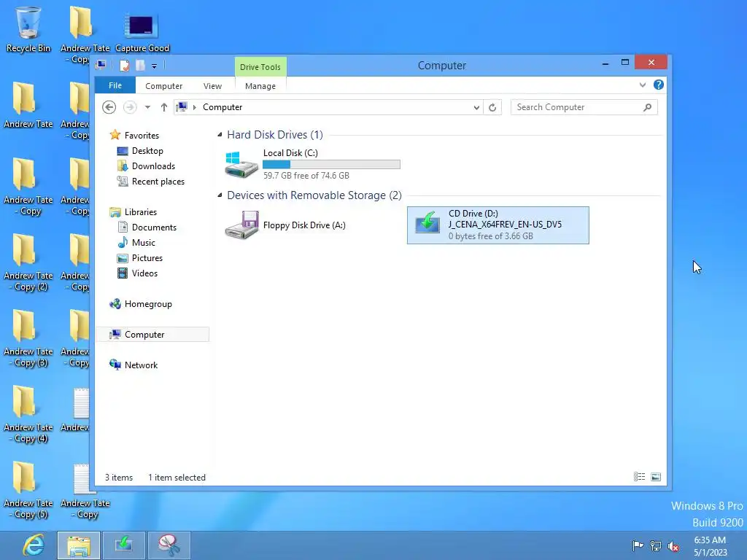Go back using the Back arrow

[109, 107]
